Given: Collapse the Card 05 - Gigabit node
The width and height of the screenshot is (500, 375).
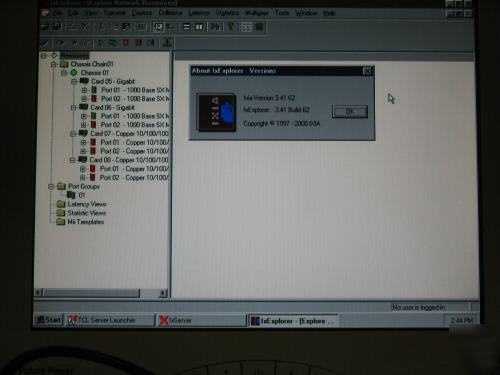Looking at the screenshot, I should click(74, 82).
